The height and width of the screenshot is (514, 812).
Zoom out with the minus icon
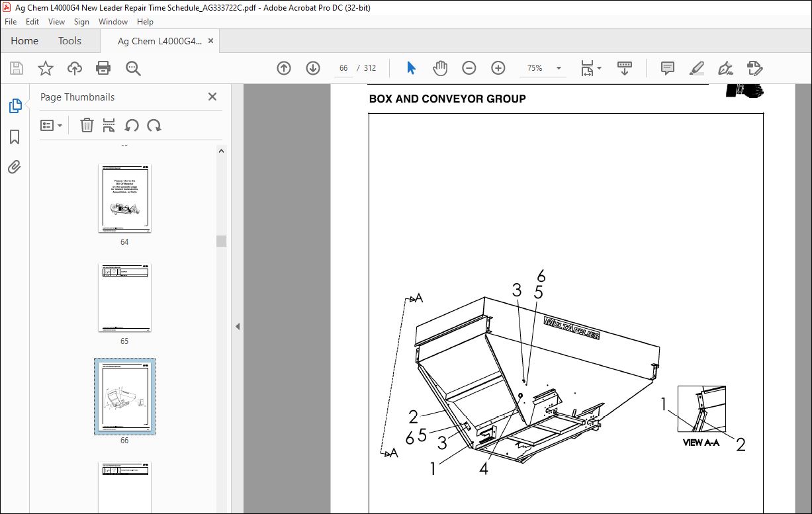click(469, 68)
